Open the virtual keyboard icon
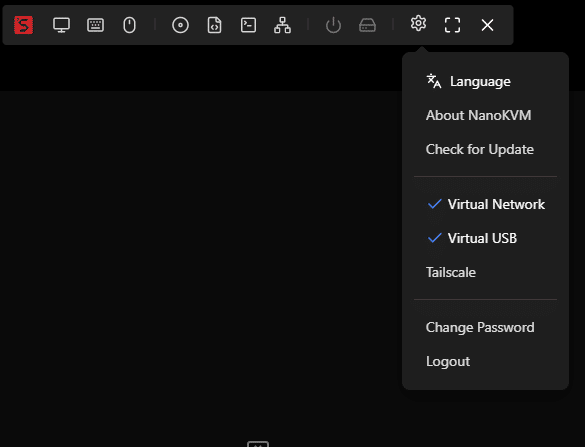585x447 pixels. coord(96,25)
